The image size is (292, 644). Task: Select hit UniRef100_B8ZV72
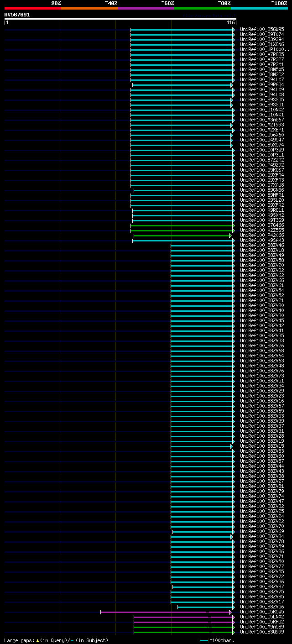(262, 576)
